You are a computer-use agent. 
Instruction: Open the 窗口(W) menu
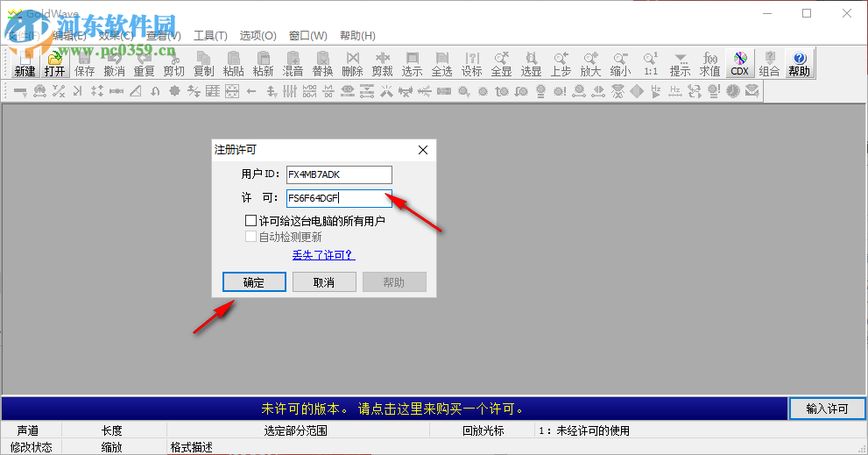coord(307,35)
